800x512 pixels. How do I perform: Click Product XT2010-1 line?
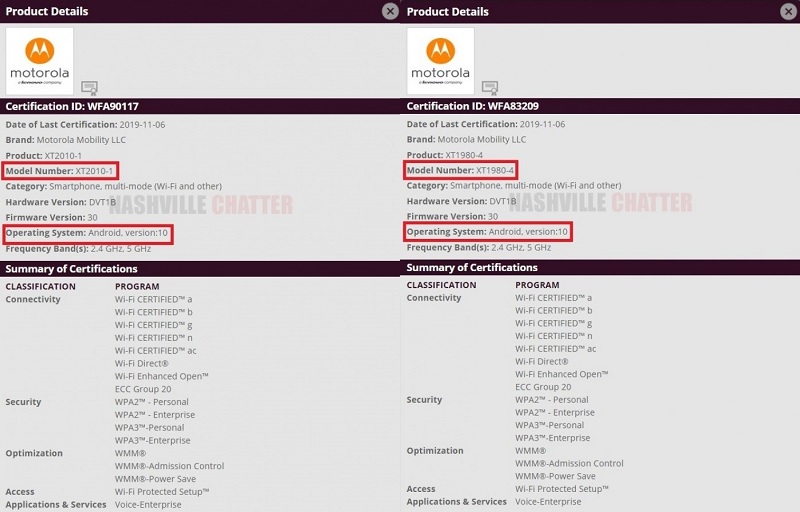tap(43, 156)
